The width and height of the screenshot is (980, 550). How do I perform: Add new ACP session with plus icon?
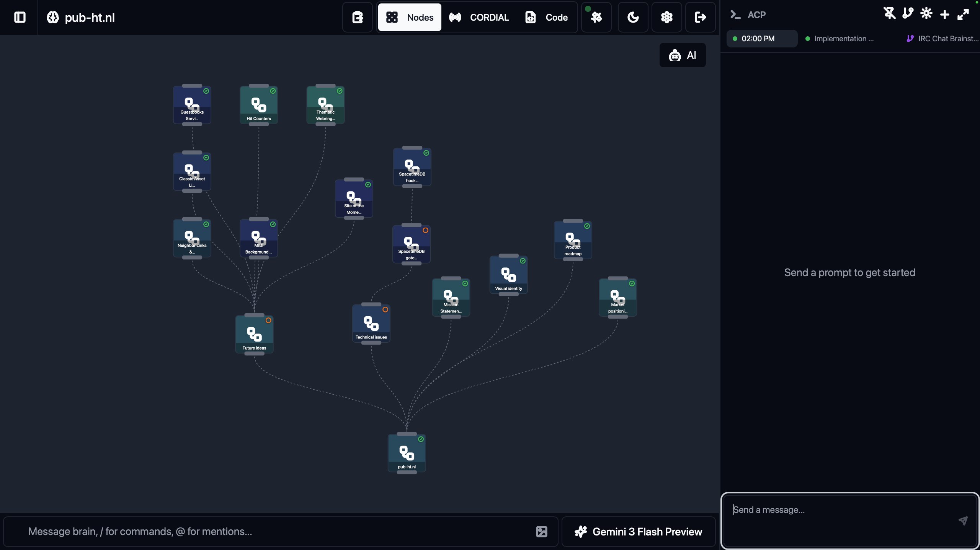[944, 15]
